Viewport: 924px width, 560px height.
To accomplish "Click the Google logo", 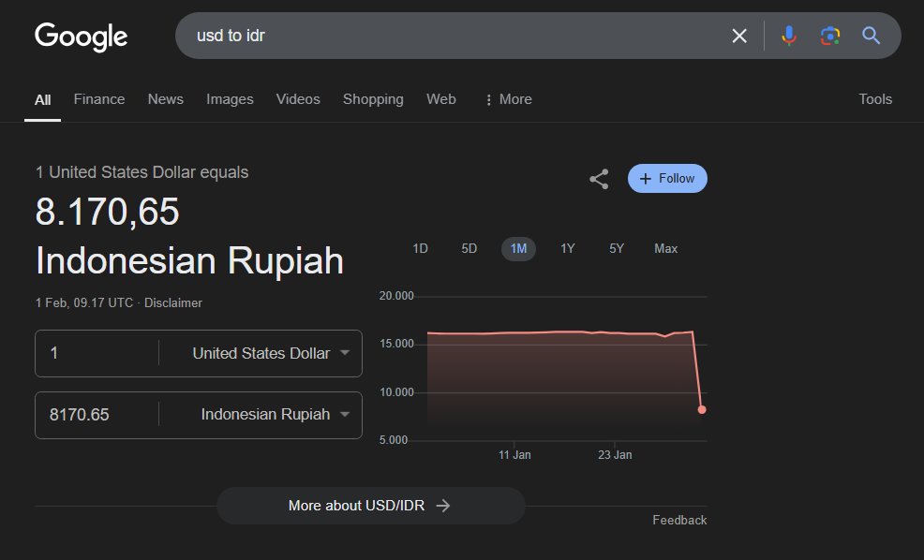I will 81,37.
